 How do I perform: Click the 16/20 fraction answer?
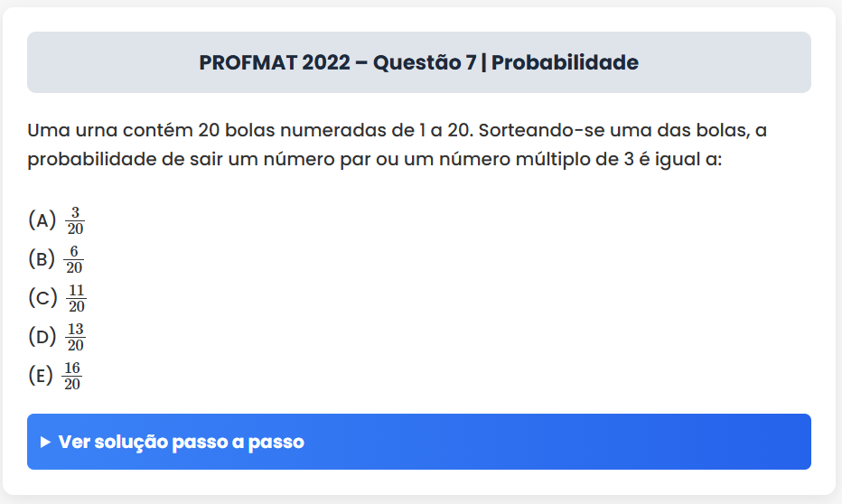pos(72,377)
